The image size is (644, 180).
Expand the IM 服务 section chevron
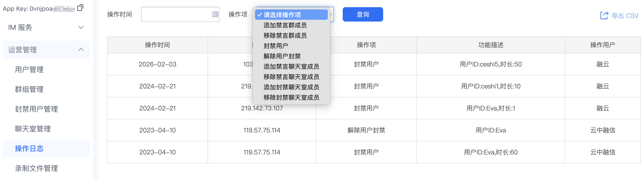point(81,27)
